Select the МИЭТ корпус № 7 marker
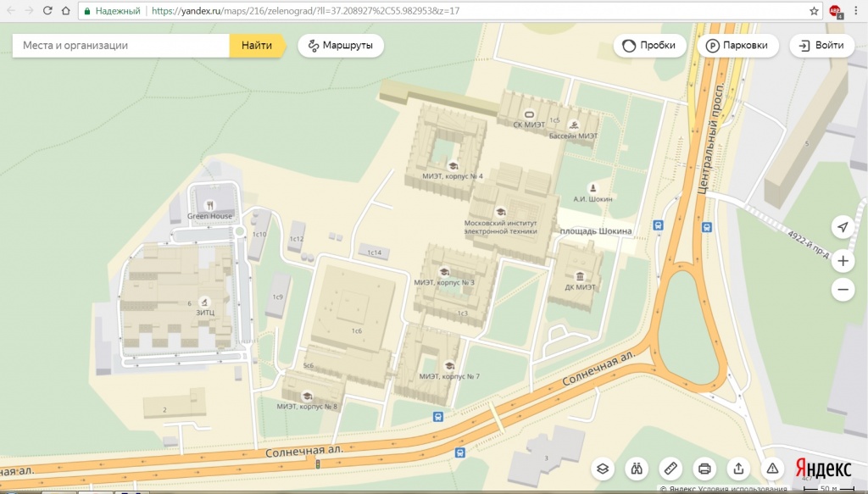 pos(449,366)
